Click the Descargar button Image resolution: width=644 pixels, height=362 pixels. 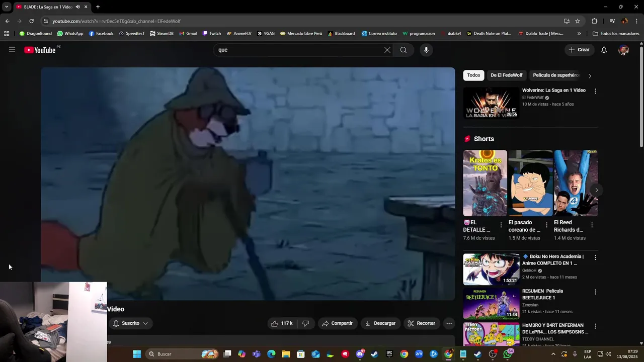pyautogui.click(x=380, y=323)
